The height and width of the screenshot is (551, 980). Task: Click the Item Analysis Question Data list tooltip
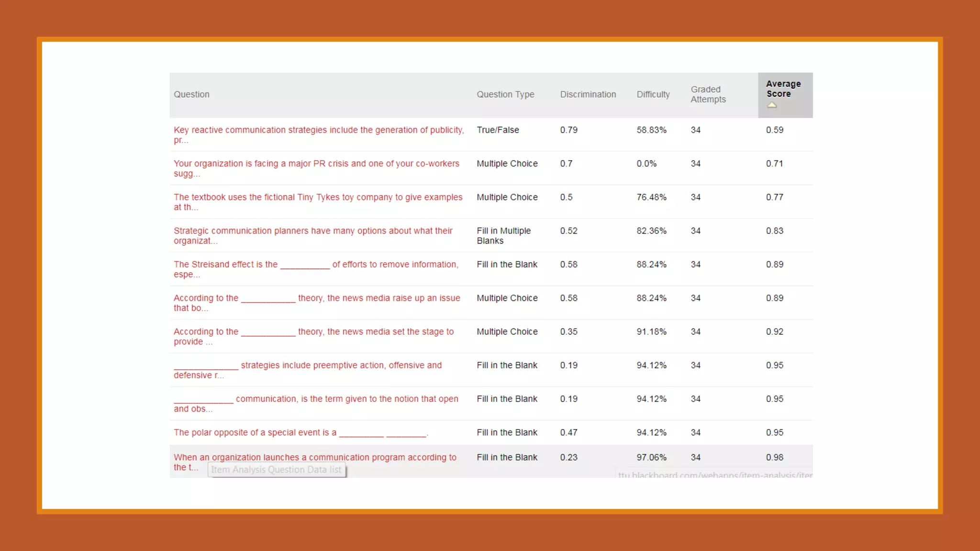277,470
